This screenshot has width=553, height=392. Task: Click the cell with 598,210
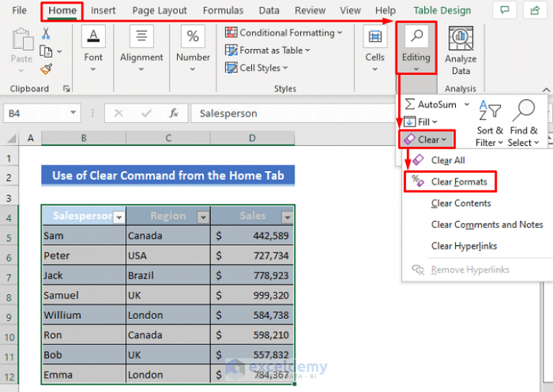click(x=253, y=335)
